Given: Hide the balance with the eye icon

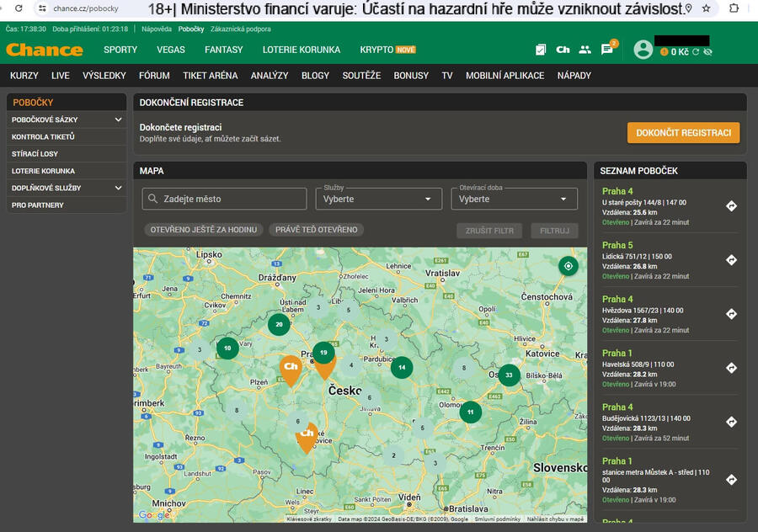Looking at the screenshot, I should coord(707,51).
